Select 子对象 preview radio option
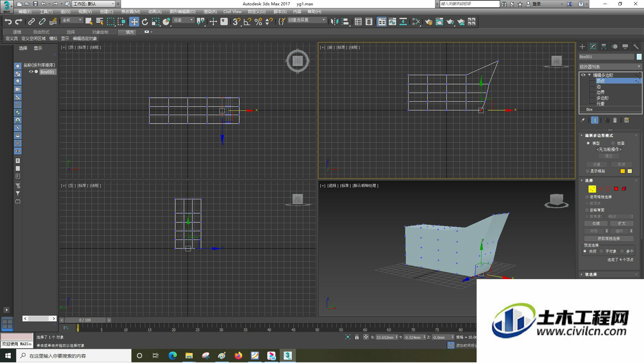 601,251
